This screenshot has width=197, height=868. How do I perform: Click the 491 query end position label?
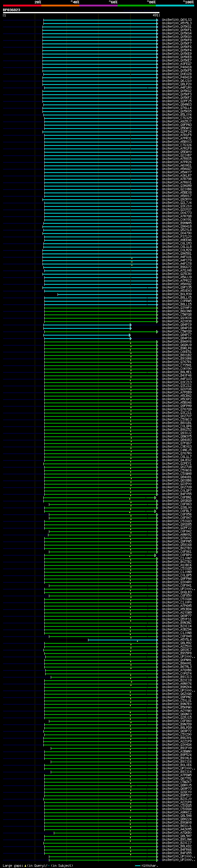(155, 15)
